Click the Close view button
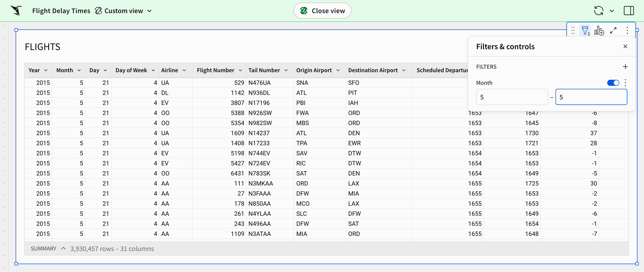 (322, 11)
